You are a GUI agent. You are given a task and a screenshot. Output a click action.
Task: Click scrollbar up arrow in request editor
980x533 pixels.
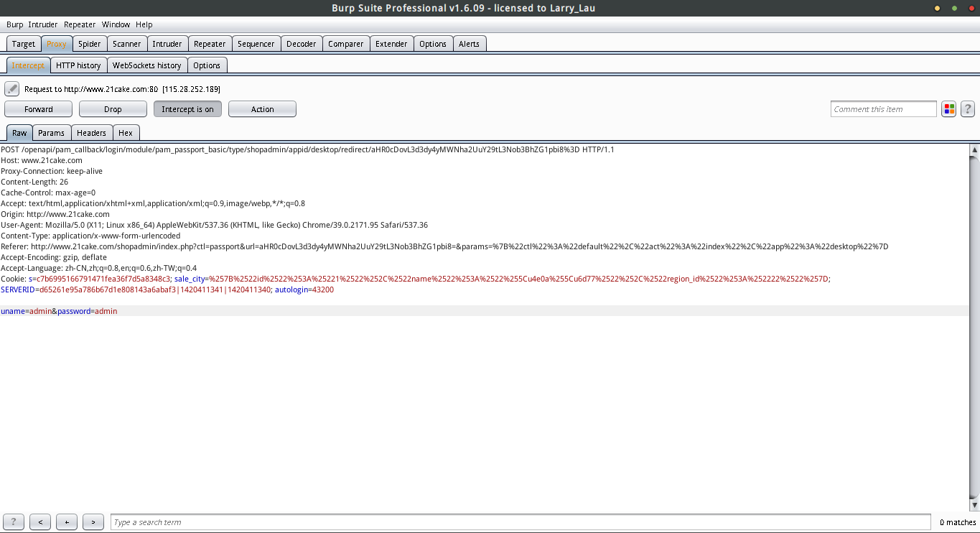[974, 149]
